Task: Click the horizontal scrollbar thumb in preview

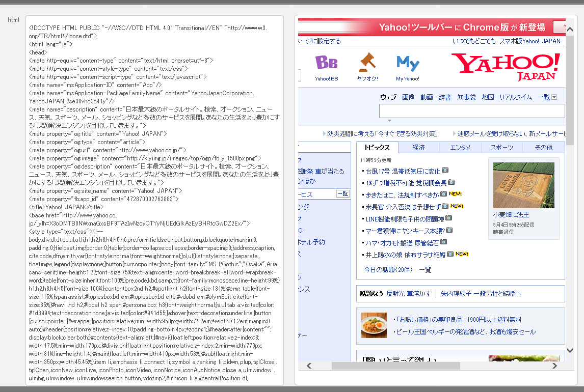Action: (x=396, y=366)
